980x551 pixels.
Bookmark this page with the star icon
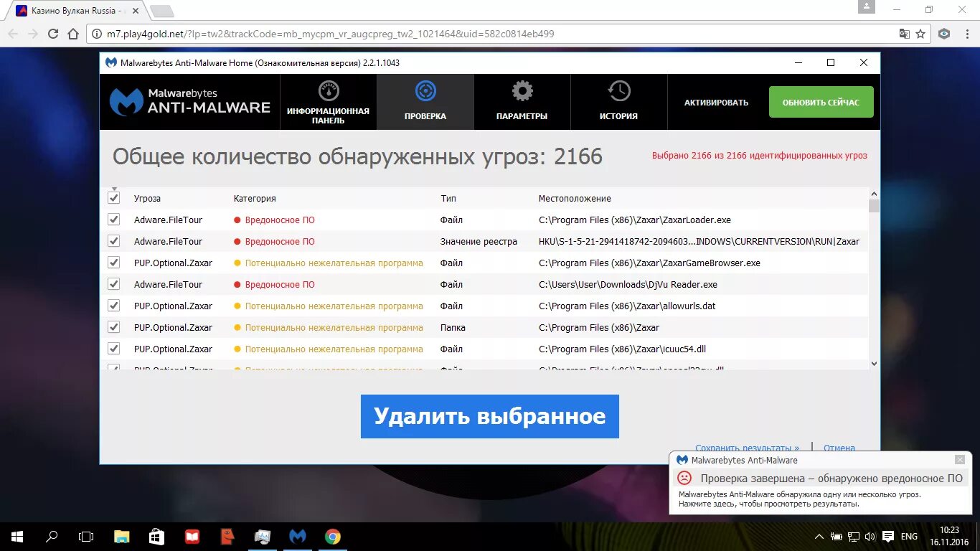[x=921, y=34]
